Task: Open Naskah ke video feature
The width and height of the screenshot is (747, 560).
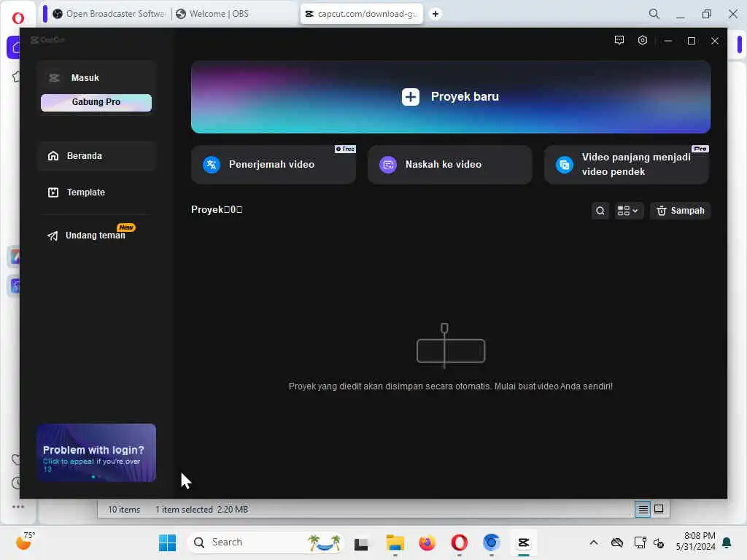Action: pos(449,164)
